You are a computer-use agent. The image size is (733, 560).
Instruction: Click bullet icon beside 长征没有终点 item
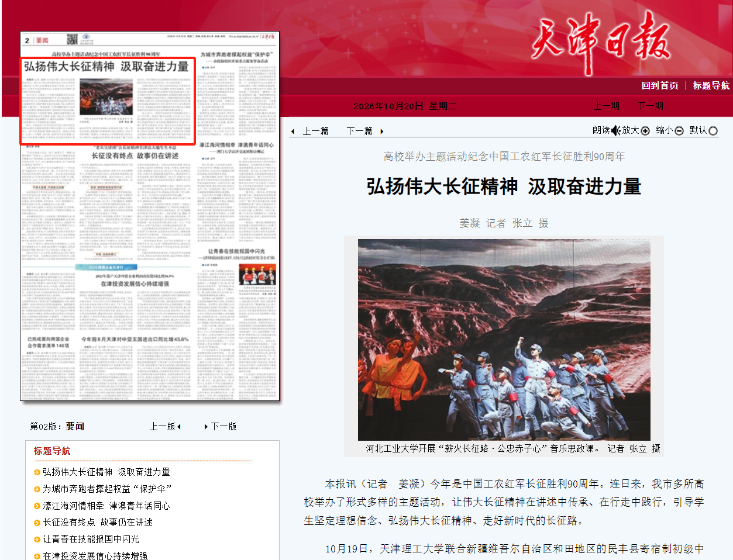[37, 523]
